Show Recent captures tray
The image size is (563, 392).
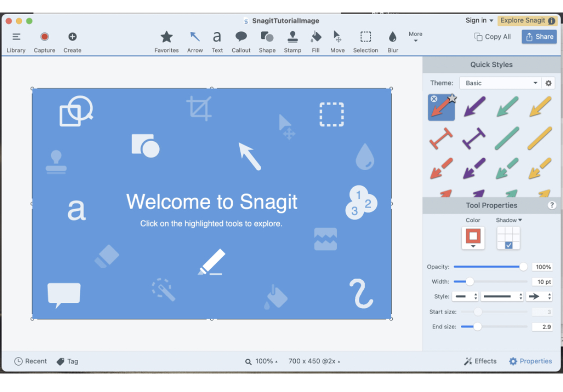coord(31,361)
